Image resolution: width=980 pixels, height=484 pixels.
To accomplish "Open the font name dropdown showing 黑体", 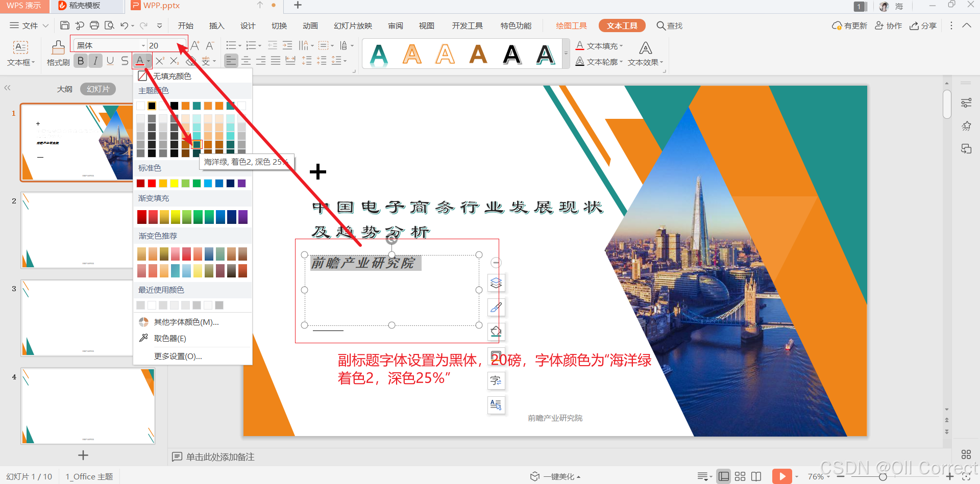I will [143, 45].
